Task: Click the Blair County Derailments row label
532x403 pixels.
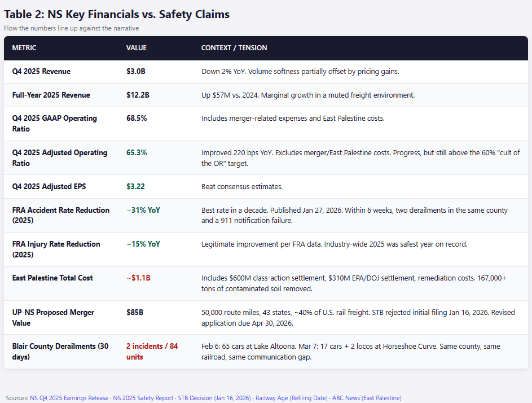Action: click(x=60, y=352)
